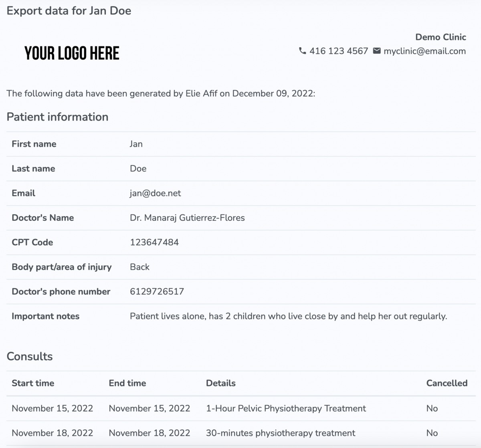Click the envelope email icon

[x=376, y=51]
